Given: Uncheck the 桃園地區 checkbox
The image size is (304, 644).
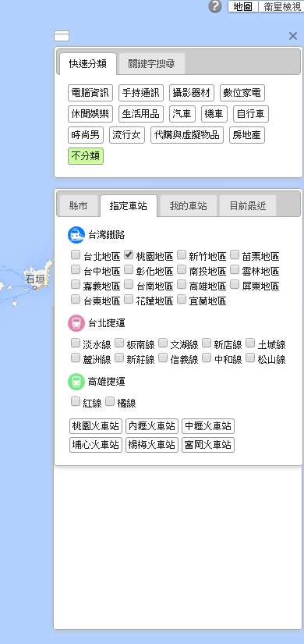Looking at the screenshot, I should 129,255.
